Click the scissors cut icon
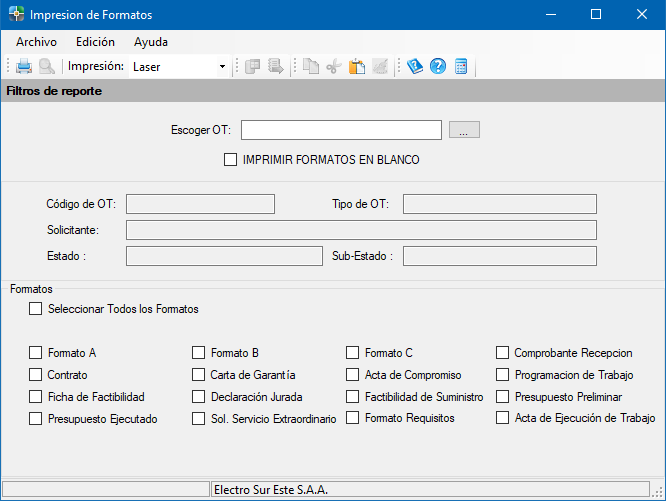Viewport: 666px width, 501px height. pos(334,67)
